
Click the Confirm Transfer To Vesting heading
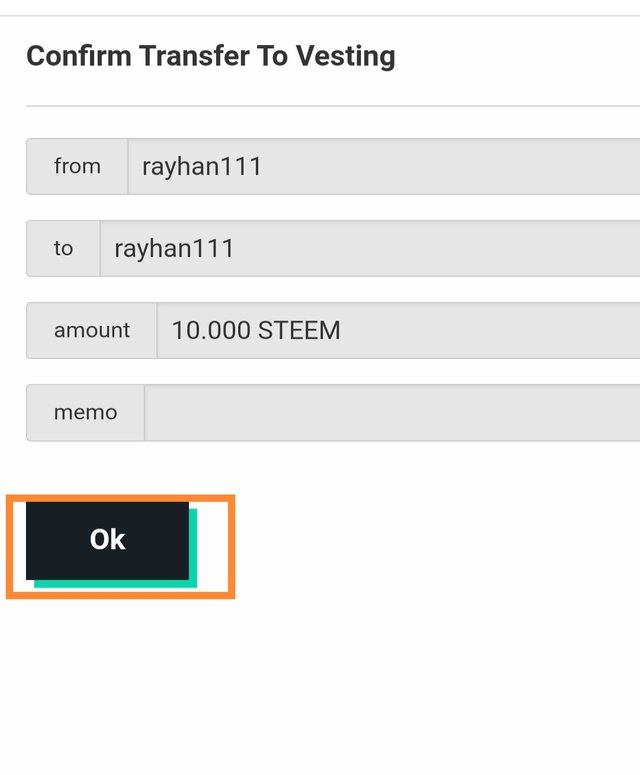(211, 56)
